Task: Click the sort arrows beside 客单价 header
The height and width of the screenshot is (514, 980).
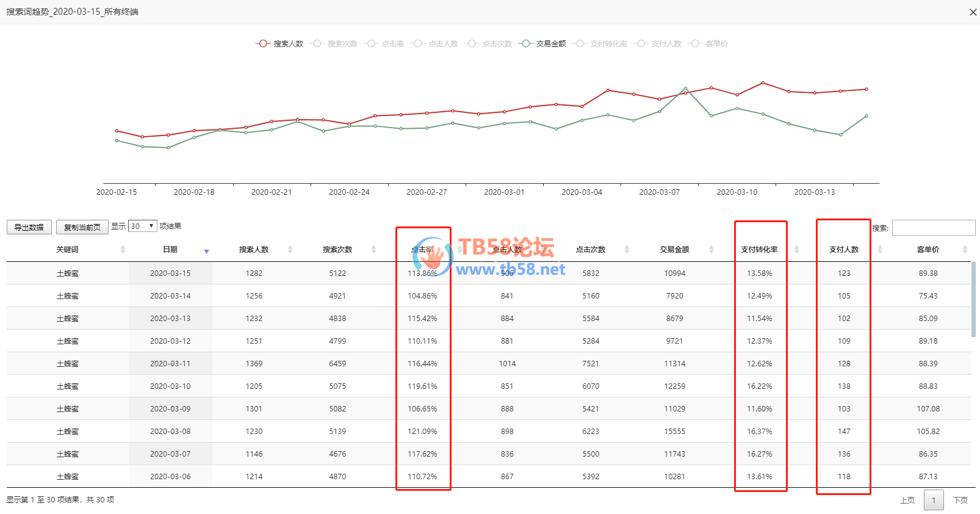Action: (x=965, y=250)
